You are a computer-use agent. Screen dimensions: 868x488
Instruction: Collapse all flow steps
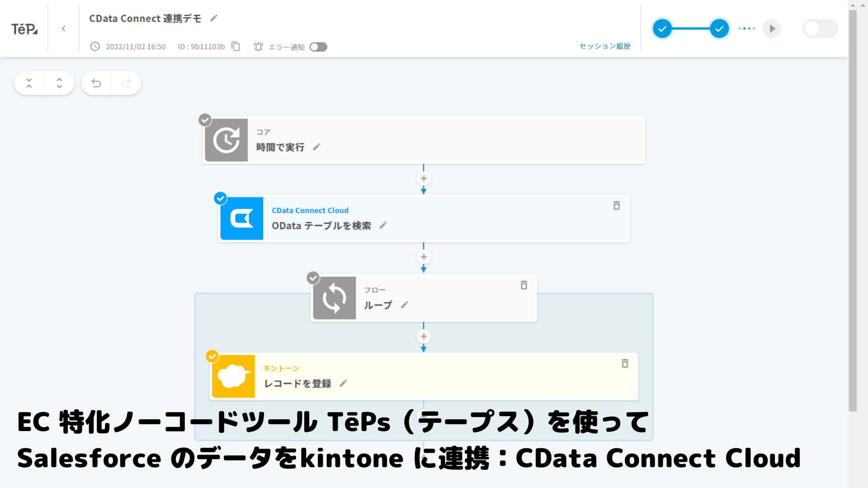(x=29, y=83)
